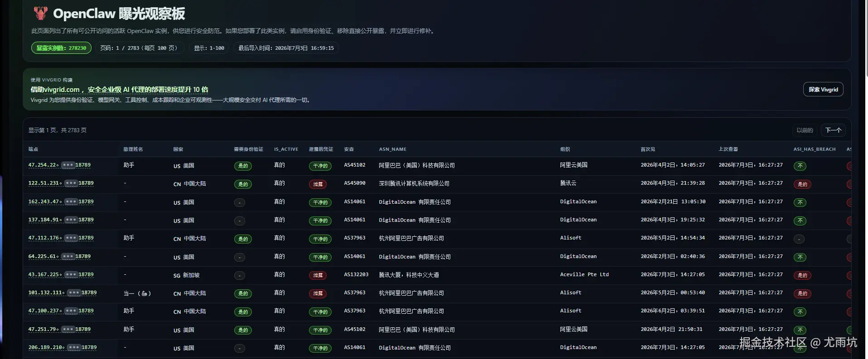This screenshot has height=359, width=868.
Task: Click the 上次查看 column header
Action: tap(728, 149)
